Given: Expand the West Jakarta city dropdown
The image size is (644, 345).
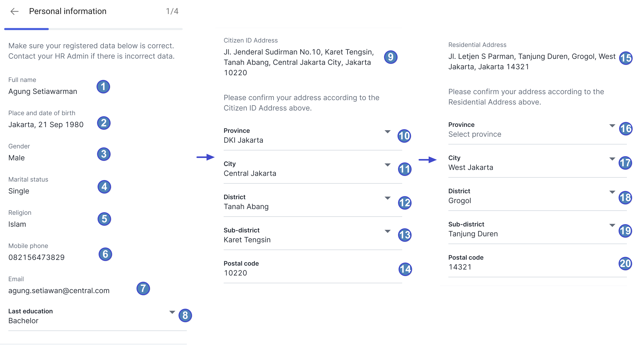Looking at the screenshot, I should (x=612, y=159).
